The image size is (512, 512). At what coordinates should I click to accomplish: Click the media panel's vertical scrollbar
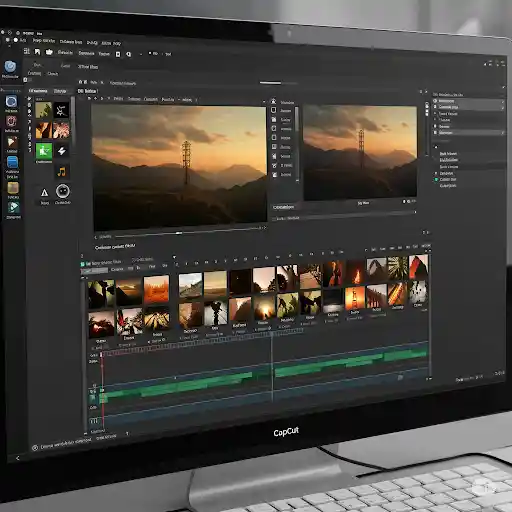click(x=73, y=122)
